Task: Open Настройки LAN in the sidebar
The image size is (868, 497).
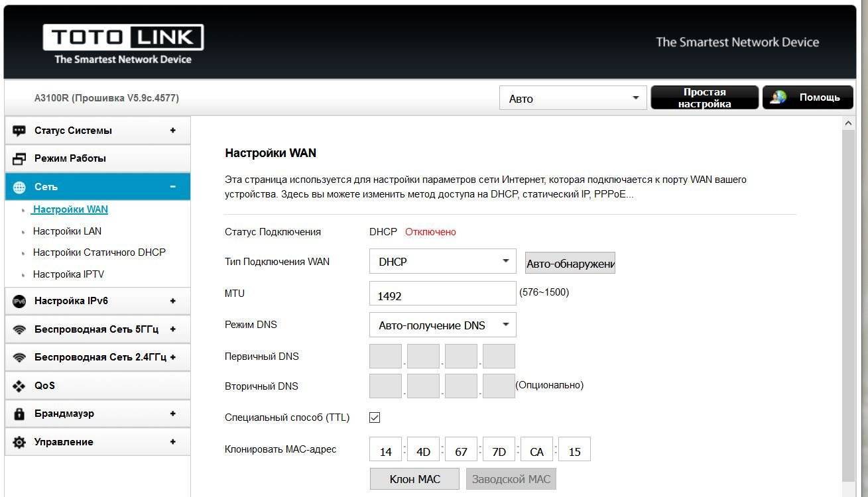Action: [67, 231]
